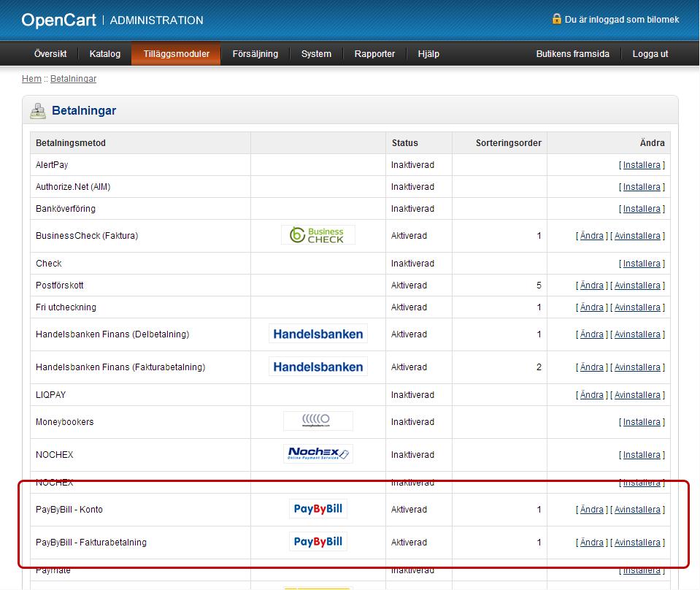Open the Katalog menu
Viewport: 700px width, 590px height.
[x=105, y=53]
